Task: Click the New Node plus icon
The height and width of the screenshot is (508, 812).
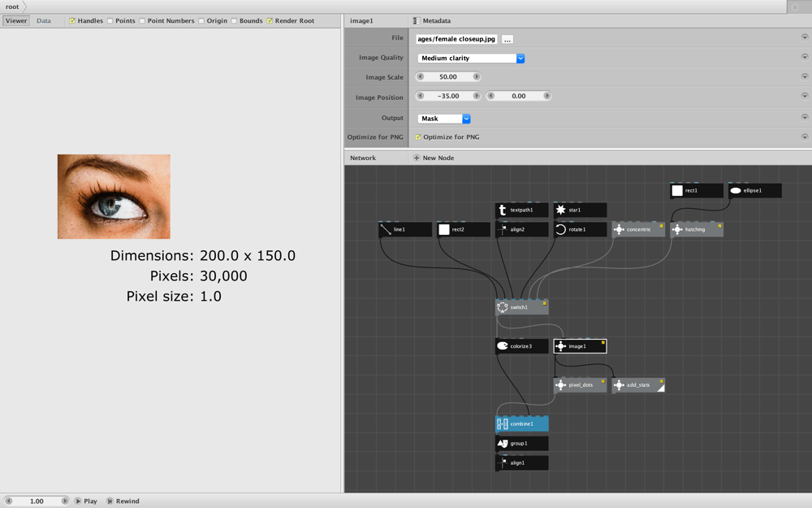Action: (417, 158)
